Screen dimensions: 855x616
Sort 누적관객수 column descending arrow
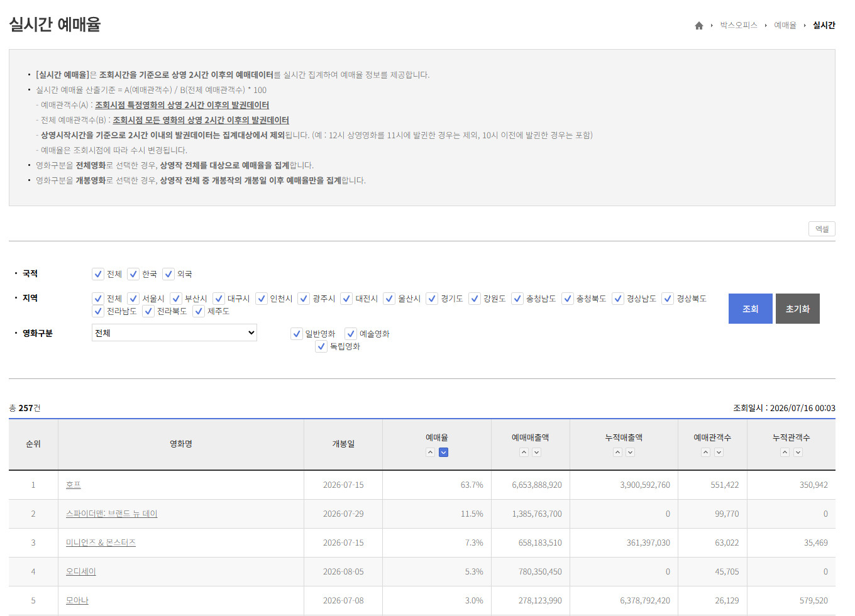[798, 453]
